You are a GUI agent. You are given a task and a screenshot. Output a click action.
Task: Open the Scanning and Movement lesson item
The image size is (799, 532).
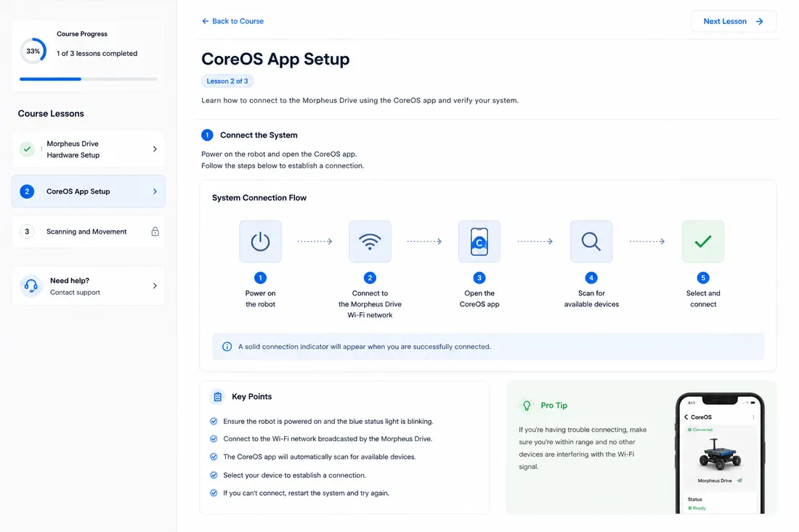[88, 232]
